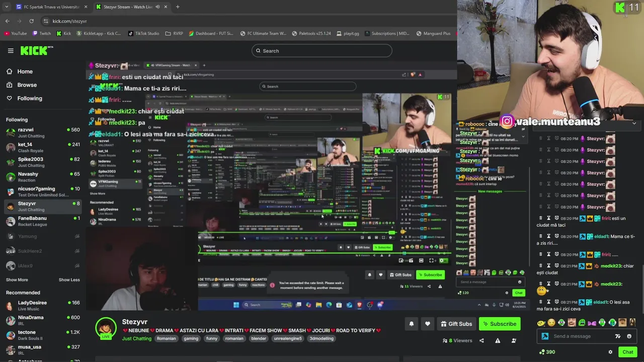Open the YouTube bookmark
644x362 pixels.
pyautogui.click(x=16, y=34)
